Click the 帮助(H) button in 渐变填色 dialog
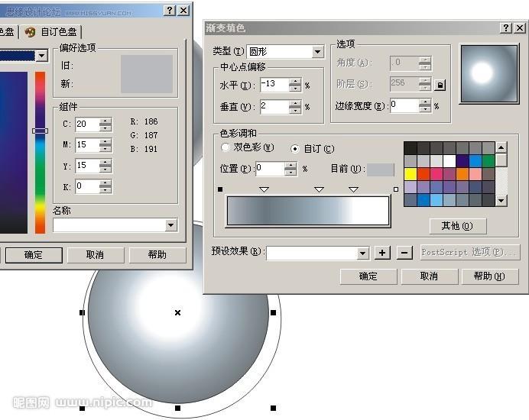 (489, 276)
